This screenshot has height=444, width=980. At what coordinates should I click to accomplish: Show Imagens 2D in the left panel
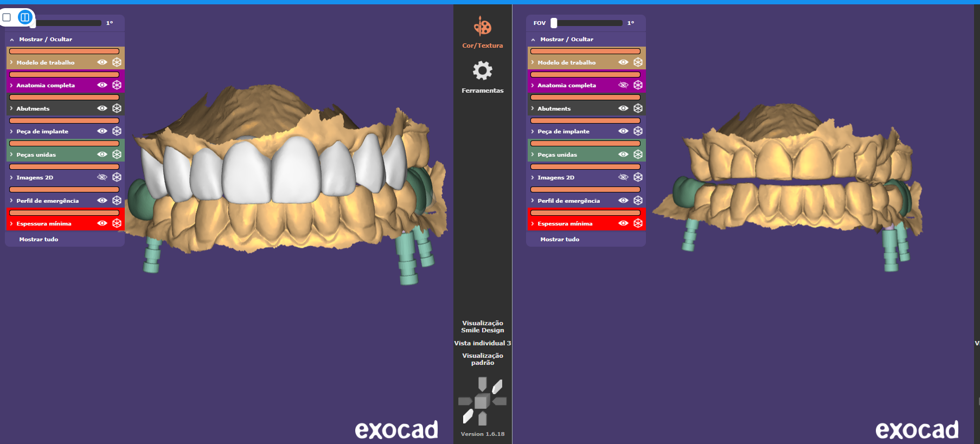(102, 177)
